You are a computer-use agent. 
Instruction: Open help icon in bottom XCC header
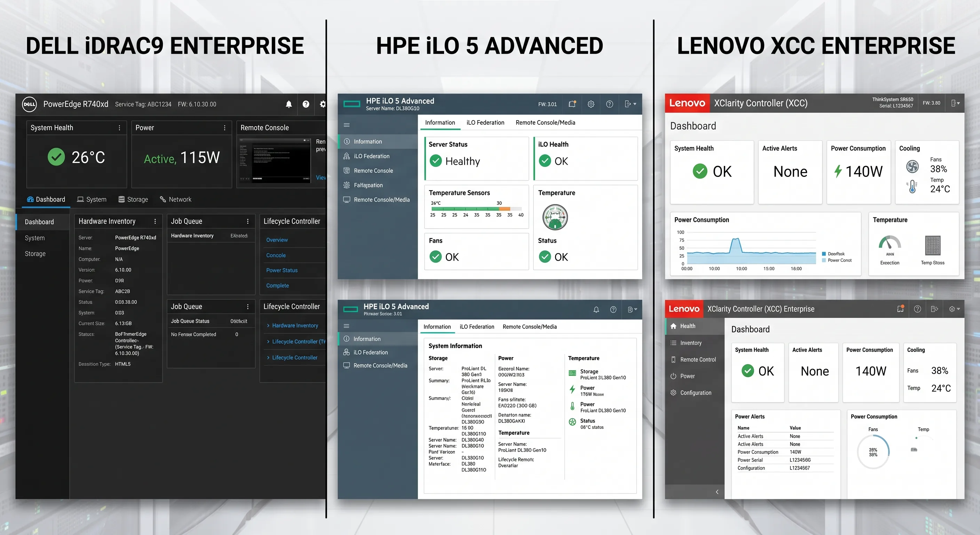click(918, 309)
